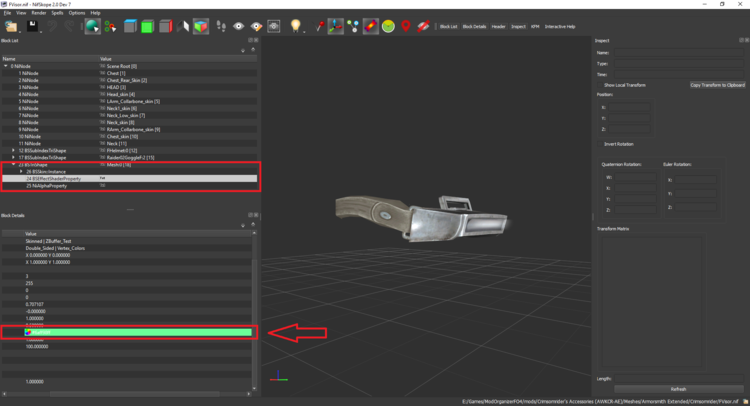Open the dropdown arrow beside Load icon
This screenshot has height=406, width=750.
click(20, 32)
